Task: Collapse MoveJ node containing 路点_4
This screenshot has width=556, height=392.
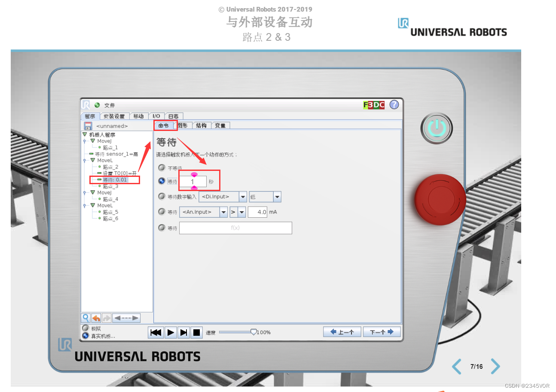Action: 92,192
